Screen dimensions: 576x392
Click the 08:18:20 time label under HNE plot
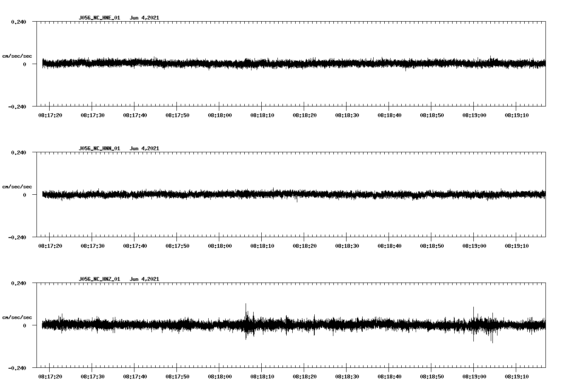(305, 115)
